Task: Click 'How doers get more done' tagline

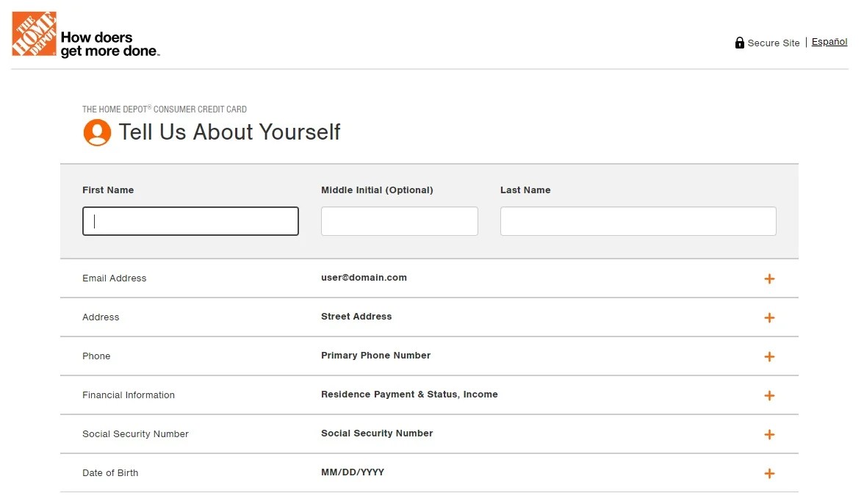Action: pos(110,44)
